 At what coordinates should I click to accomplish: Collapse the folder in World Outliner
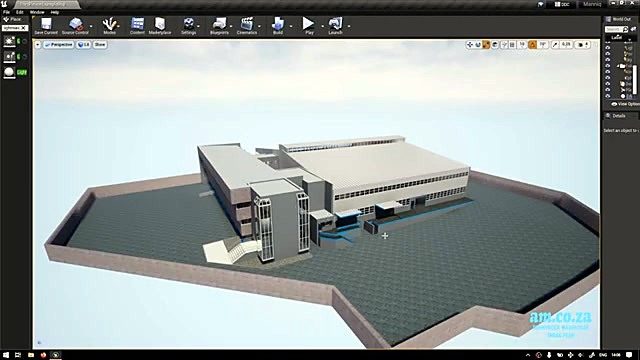point(618,66)
